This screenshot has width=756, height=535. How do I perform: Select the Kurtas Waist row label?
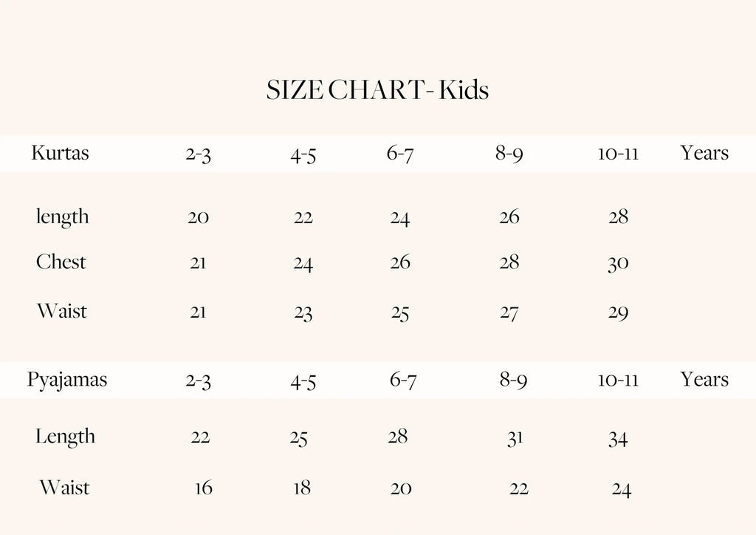[x=62, y=311]
